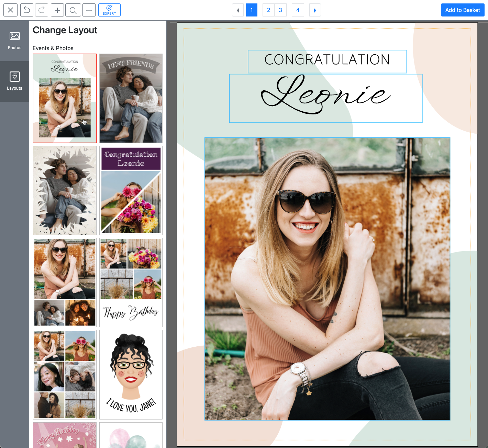Choose the I Love You, Jane cartoon layout

coord(131,374)
